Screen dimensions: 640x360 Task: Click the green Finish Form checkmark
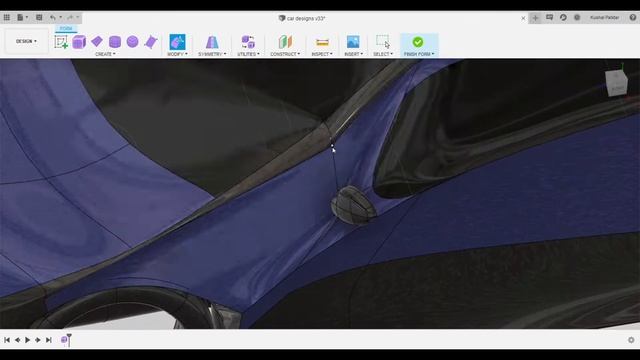(418, 42)
